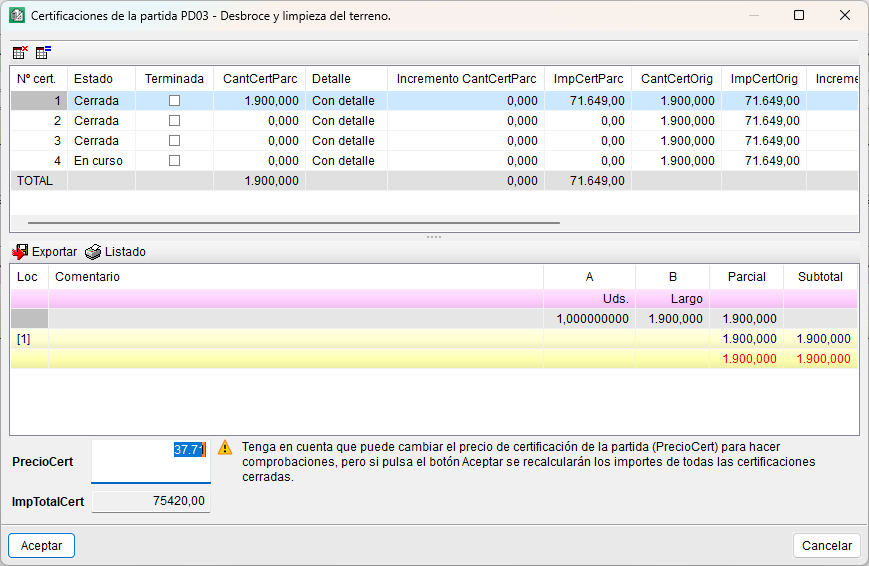Click the Largo cell in pink row
The width and height of the screenshot is (869, 566).
tap(673, 299)
